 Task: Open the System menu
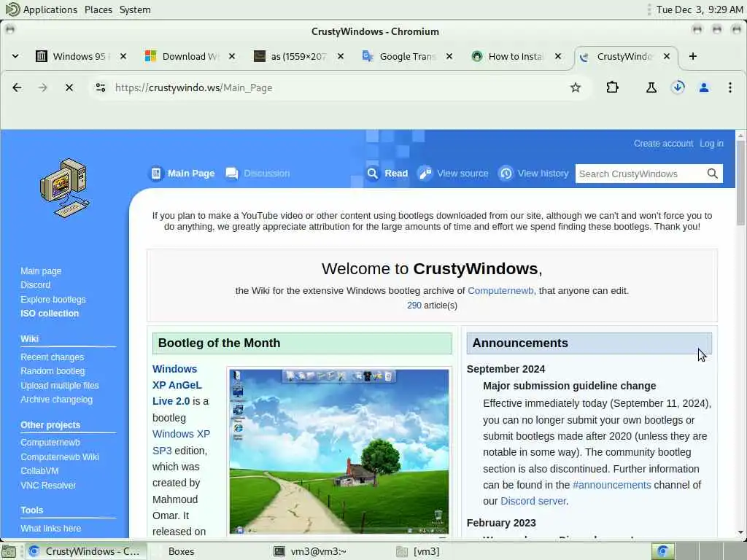[x=135, y=9]
